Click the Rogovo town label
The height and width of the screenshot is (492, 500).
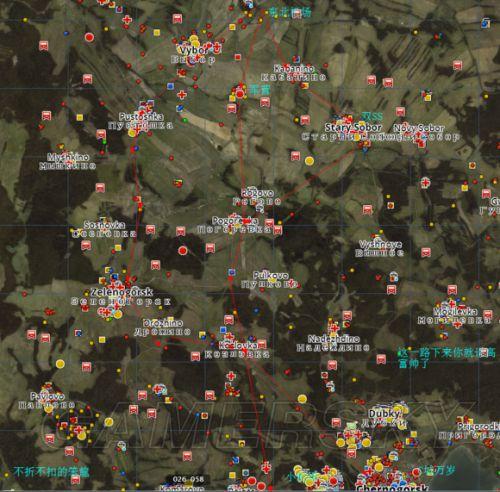257,193
